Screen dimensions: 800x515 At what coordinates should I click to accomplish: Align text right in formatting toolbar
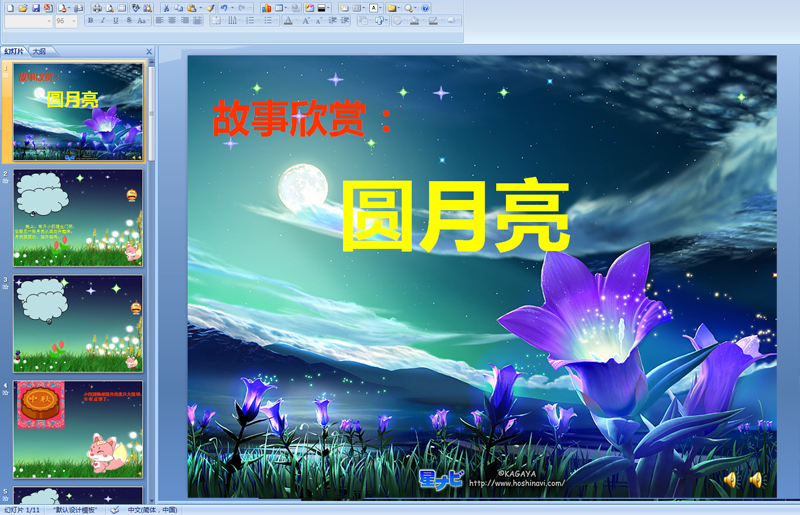185,20
